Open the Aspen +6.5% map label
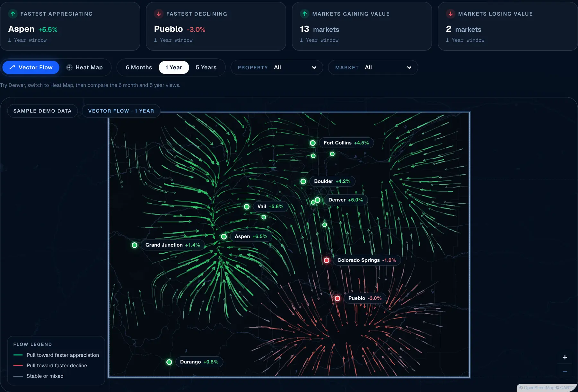The height and width of the screenshot is (392, 578). (251, 237)
